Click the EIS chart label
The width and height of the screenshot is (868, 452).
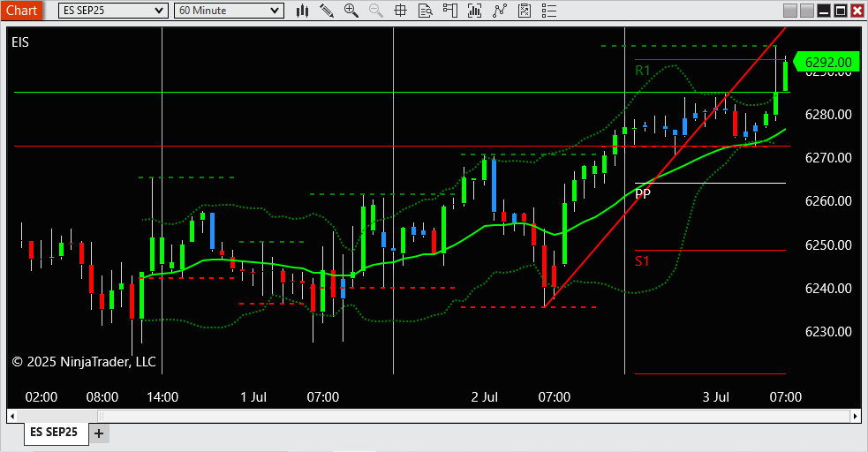(20, 42)
